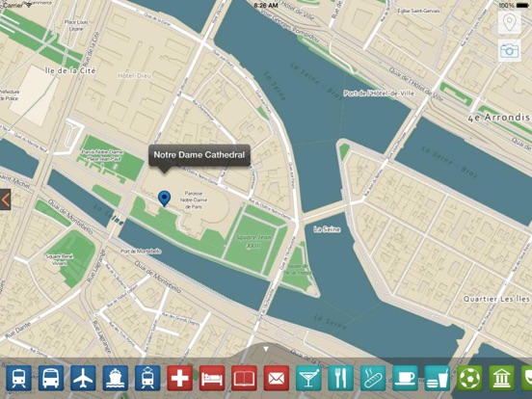Select the open book library category
This screenshot has width=532, height=399.
[244, 378]
